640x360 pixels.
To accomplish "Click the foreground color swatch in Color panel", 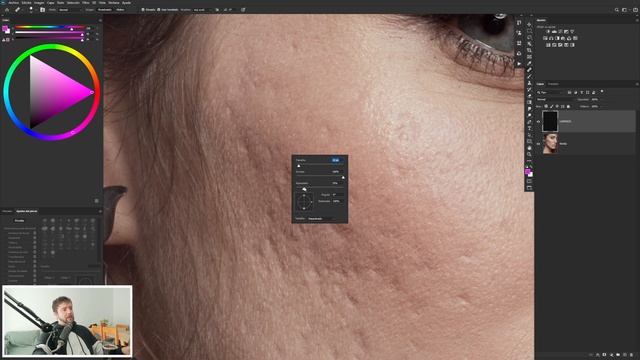I will pos(4,28).
